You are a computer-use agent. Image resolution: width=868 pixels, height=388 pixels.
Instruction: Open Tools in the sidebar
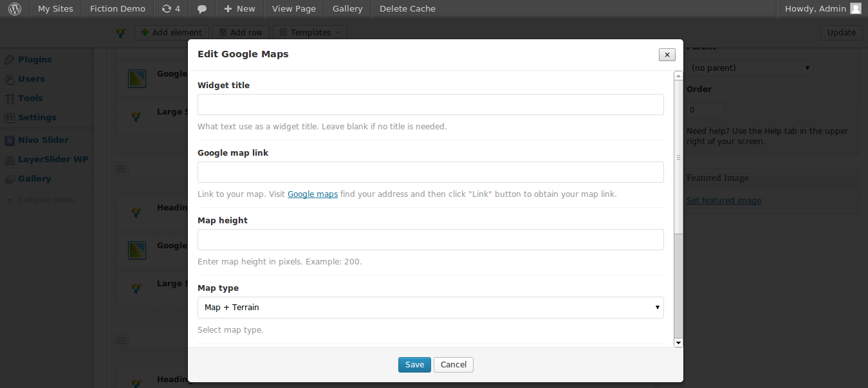point(30,98)
